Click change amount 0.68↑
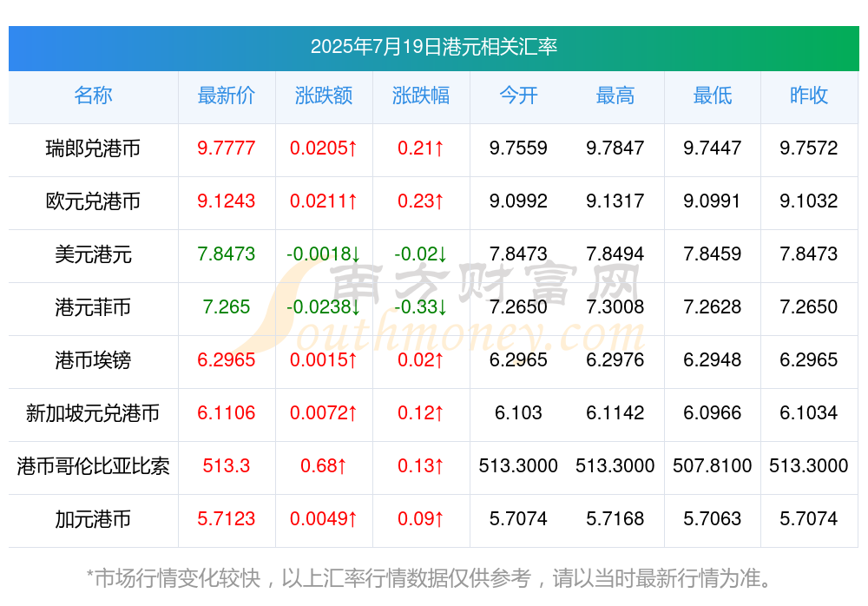The image size is (868, 606). click(x=323, y=466)
